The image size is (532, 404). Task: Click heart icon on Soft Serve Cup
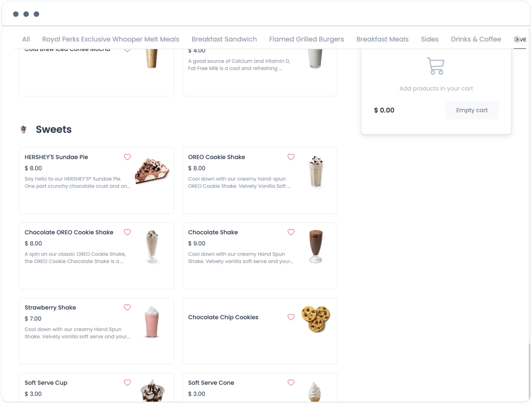[128, 382]
